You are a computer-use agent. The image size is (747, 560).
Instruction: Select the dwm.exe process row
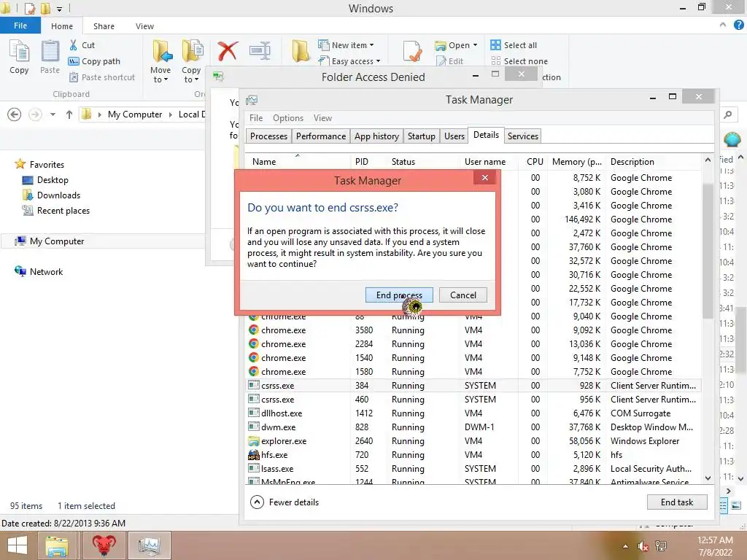(x=473, y=427)
